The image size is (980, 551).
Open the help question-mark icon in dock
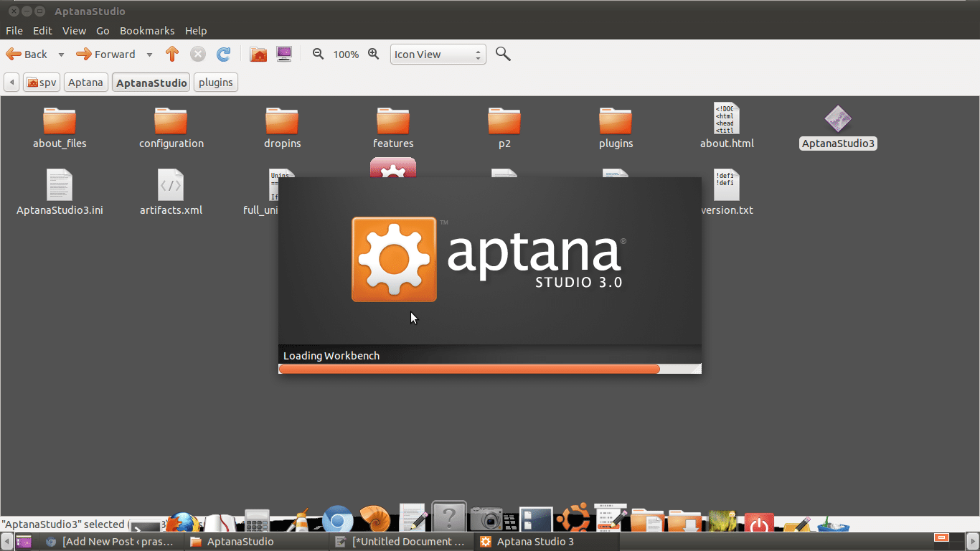coord(449,517)
